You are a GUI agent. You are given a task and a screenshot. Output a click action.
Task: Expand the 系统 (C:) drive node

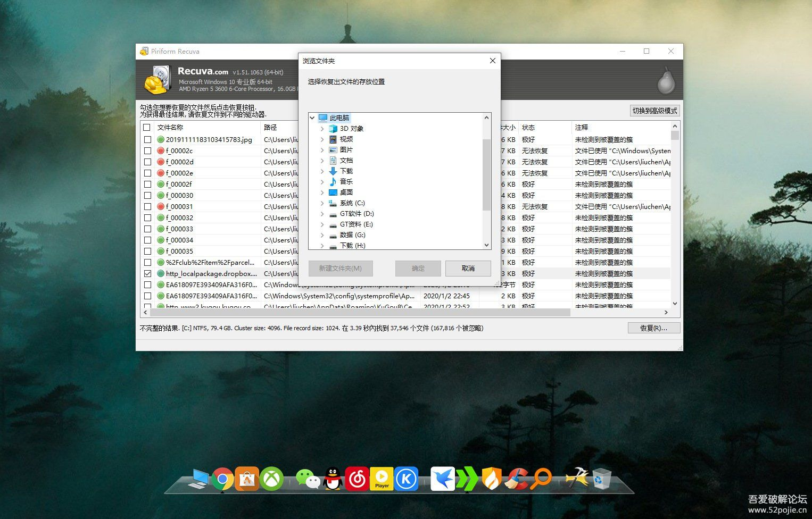coord(322,203)
